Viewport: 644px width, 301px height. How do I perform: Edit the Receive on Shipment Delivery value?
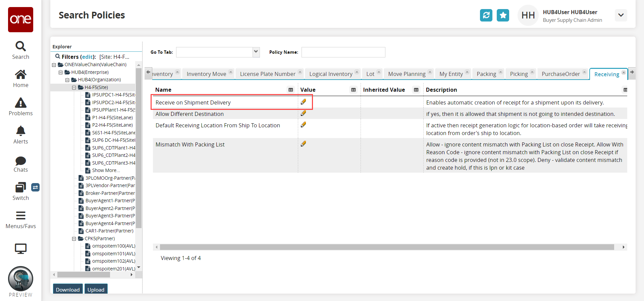[303, 102]
